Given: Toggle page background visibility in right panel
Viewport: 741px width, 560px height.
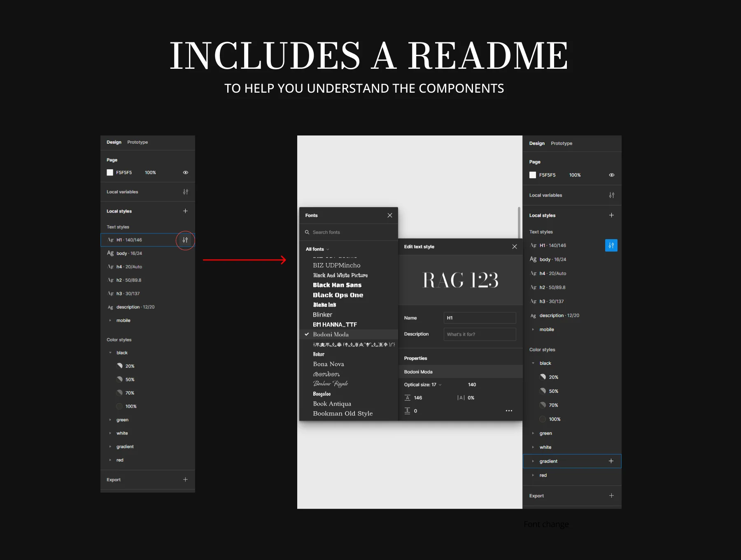Looking at the screenshot, I should tap(612, 175).
